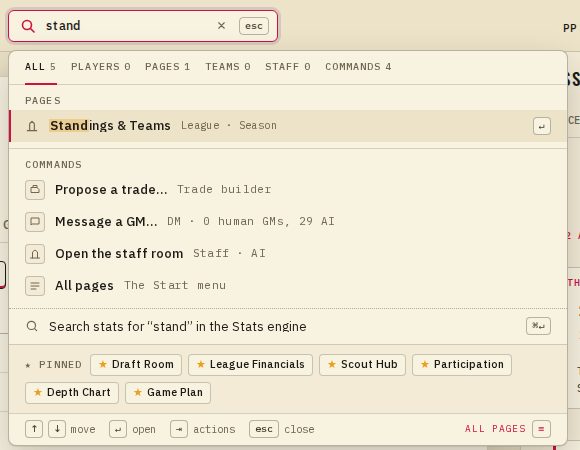Screen dimensions: 580x450
Task: Click the esc key hint next to close
Action: click(x=264, y=429)
